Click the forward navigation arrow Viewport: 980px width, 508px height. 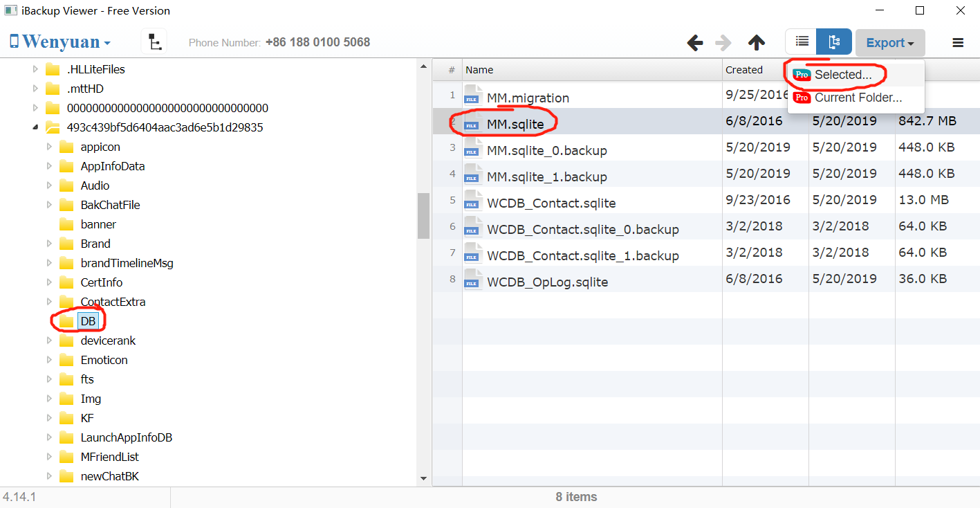pos(723,43)
